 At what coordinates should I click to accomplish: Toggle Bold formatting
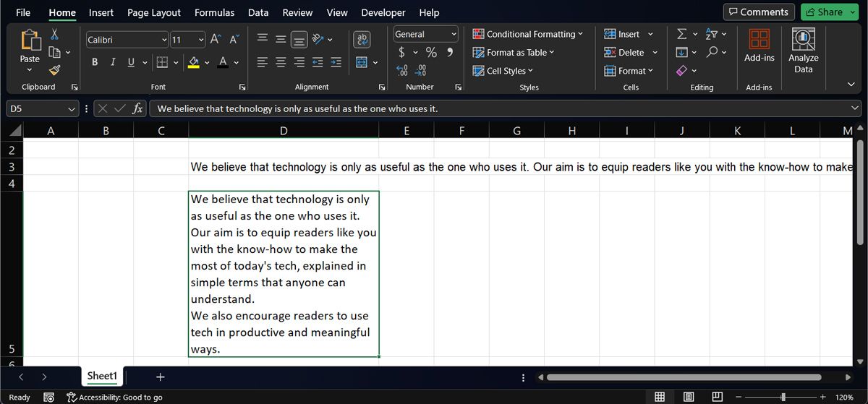95,62
